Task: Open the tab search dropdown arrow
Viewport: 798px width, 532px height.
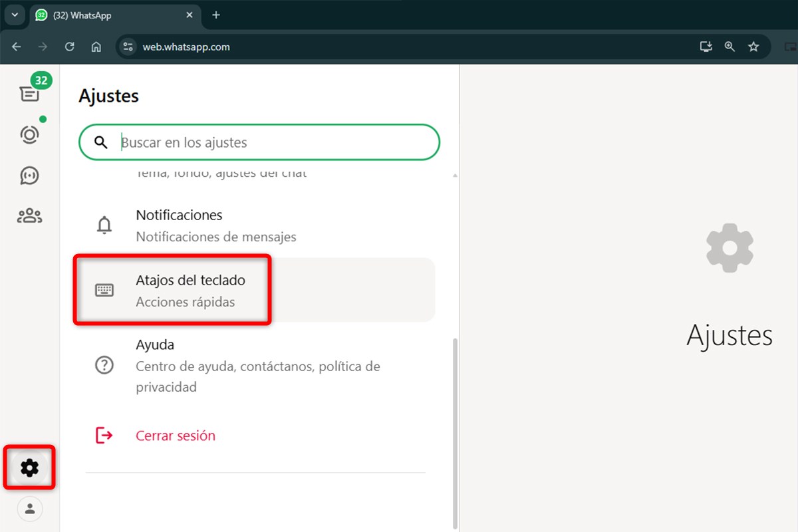Action: tap(15, 15)
